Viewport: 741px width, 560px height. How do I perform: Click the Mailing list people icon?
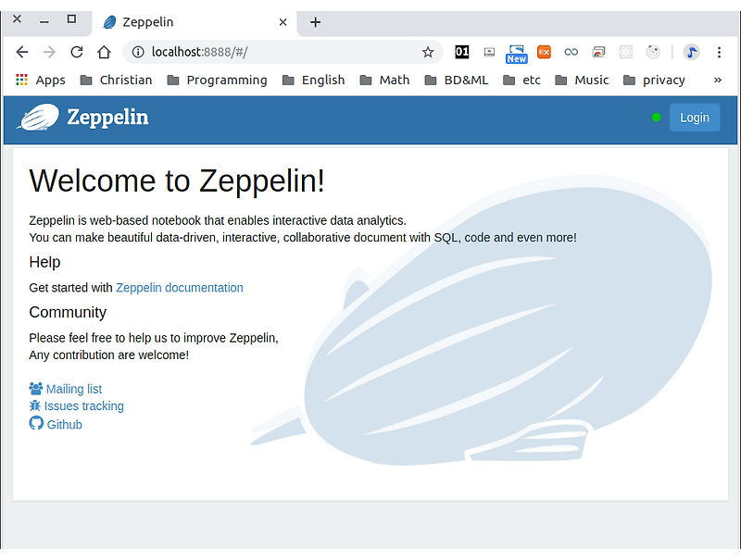pos(35,388)
